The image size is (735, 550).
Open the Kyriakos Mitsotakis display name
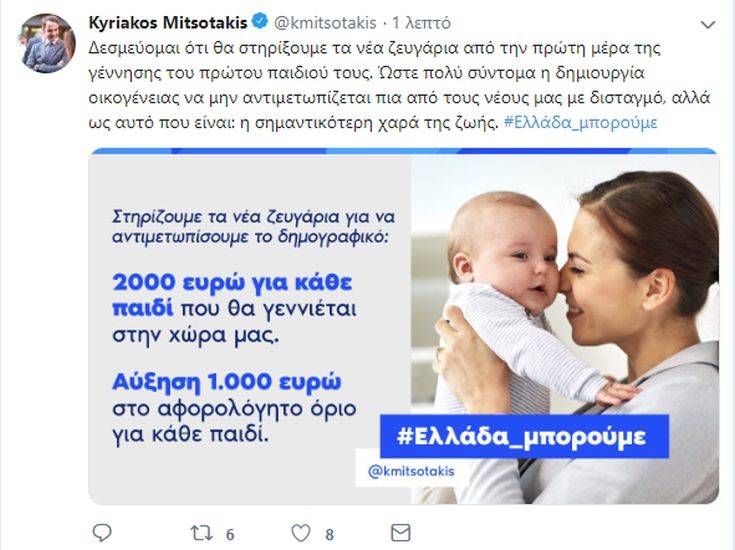click(168, 23)
